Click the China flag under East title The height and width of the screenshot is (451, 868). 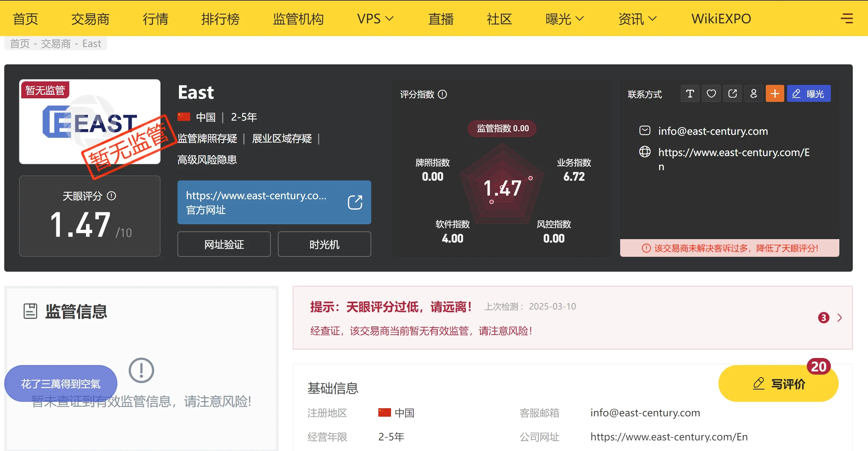pos(184,117)
